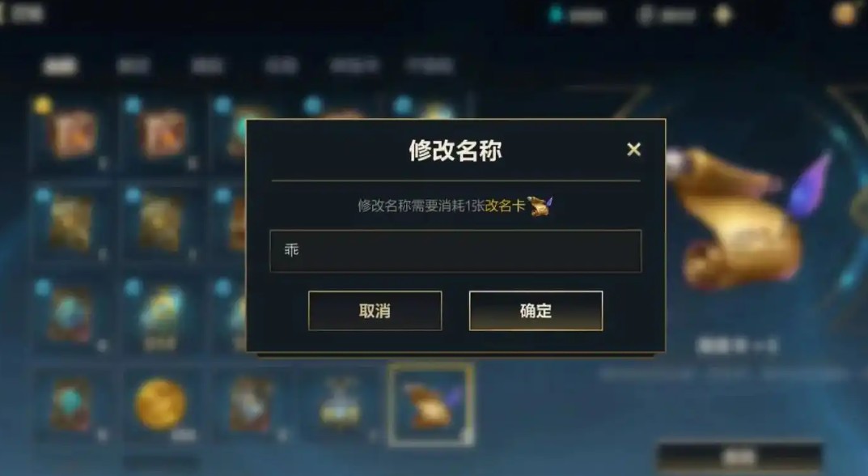868x476 pixels.
Task: Select the highlighted rename card item in the inventory
Action: click(430, 405)
